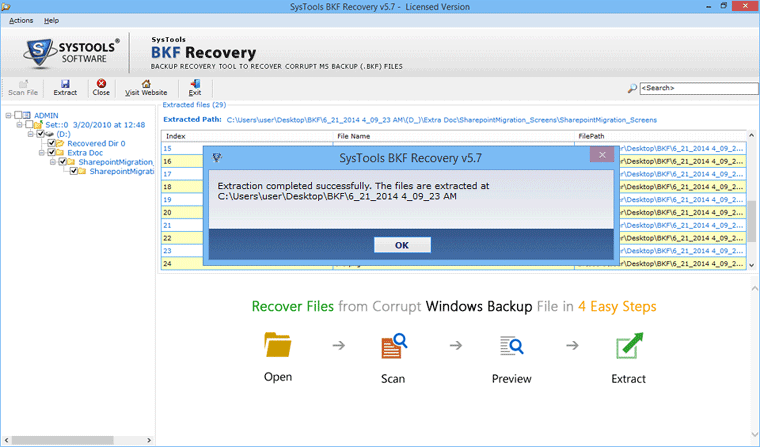Click the Recovered Dir 0 folder icon
This screenshot has width=760, height=447.
pos(60,144)
